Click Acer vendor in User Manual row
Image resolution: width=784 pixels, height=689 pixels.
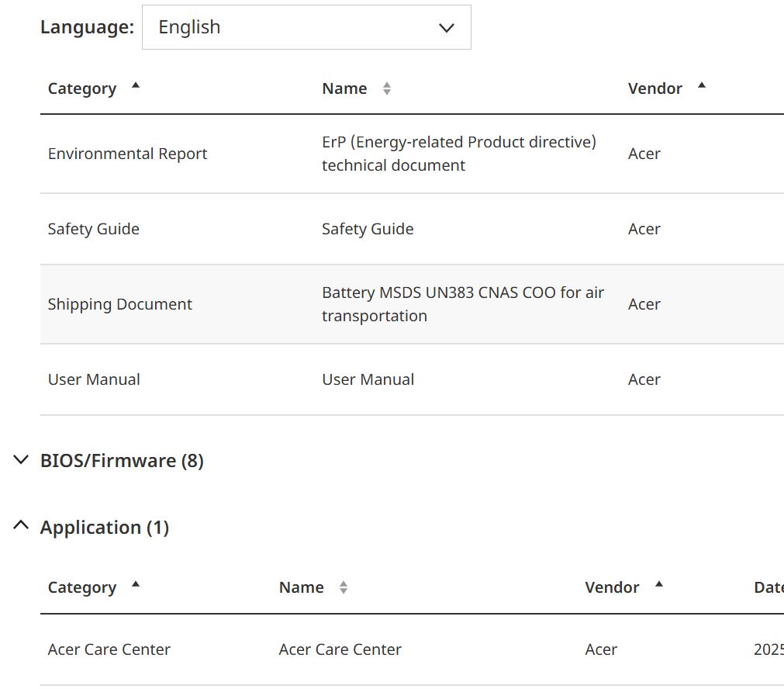[644, 379]
